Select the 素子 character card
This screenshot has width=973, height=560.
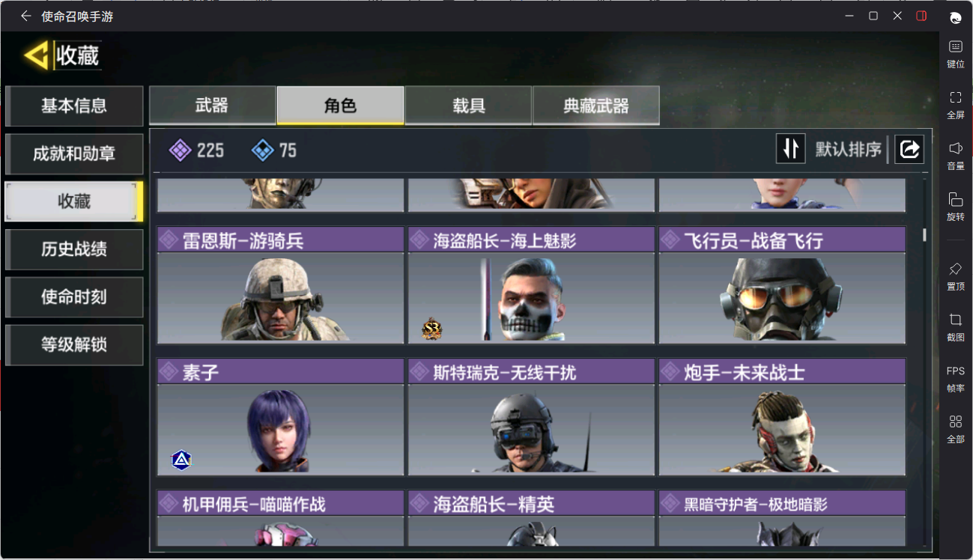click(280, 417)
